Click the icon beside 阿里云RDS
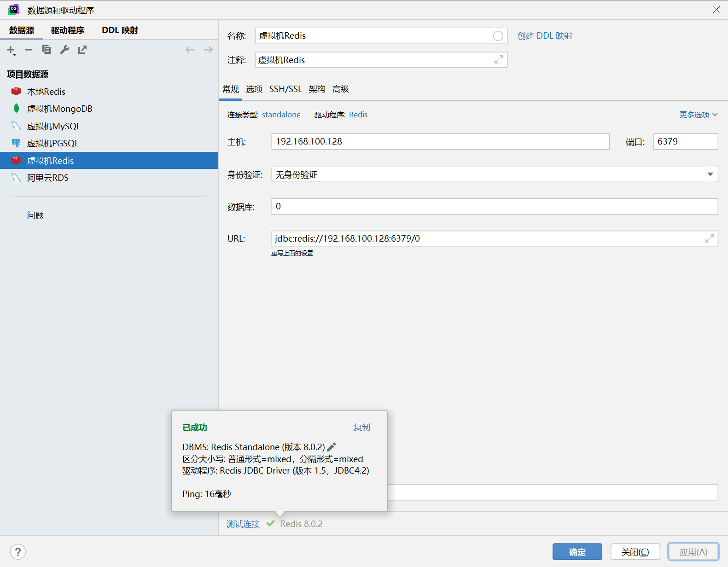The image size is (728, 567). [x=16, y=178]
